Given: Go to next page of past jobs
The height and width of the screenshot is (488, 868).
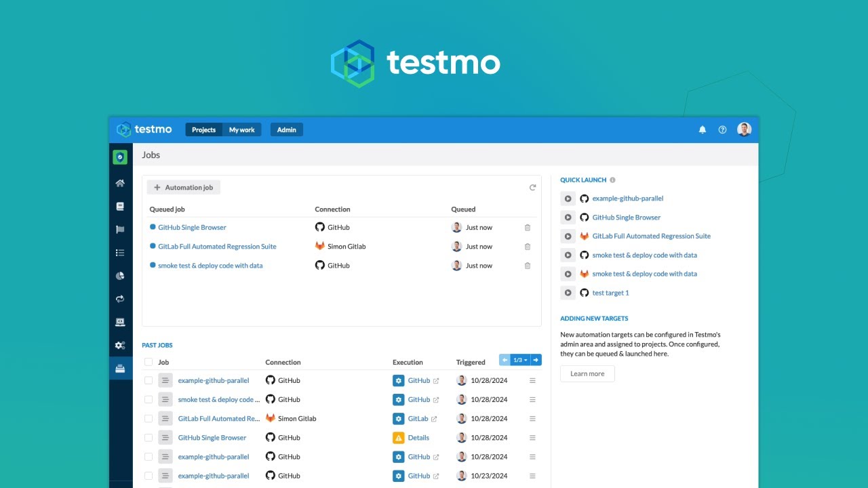Looking at the screenshot, I should tap(536, 360).
